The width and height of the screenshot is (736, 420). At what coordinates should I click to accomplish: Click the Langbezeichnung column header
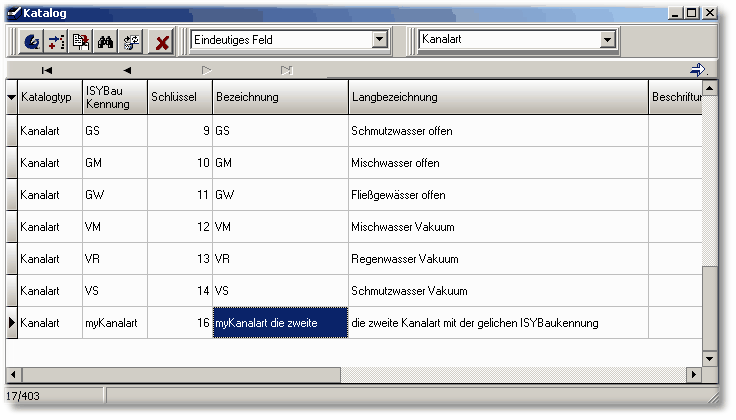pyautogui.click(x=498, y=97)
